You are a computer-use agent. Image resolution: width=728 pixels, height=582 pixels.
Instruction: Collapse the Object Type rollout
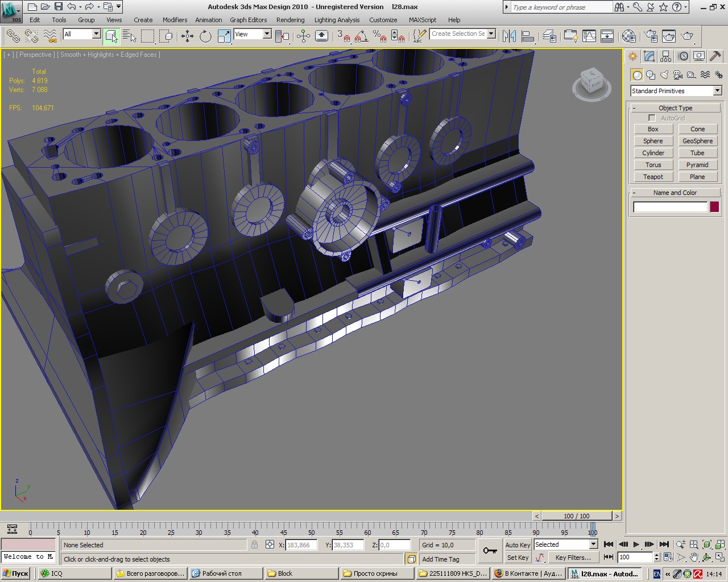coord(675,108)
